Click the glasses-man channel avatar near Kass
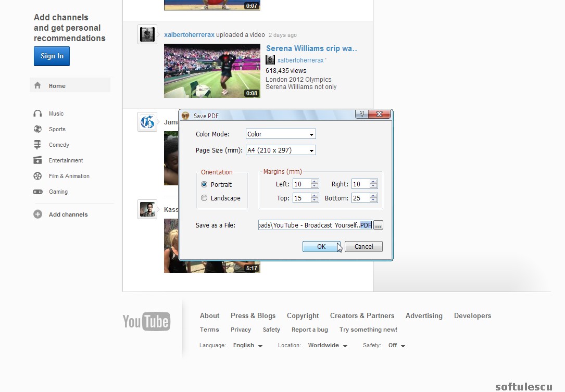Viewport: 565px width, 392px height. pos(147,209)
